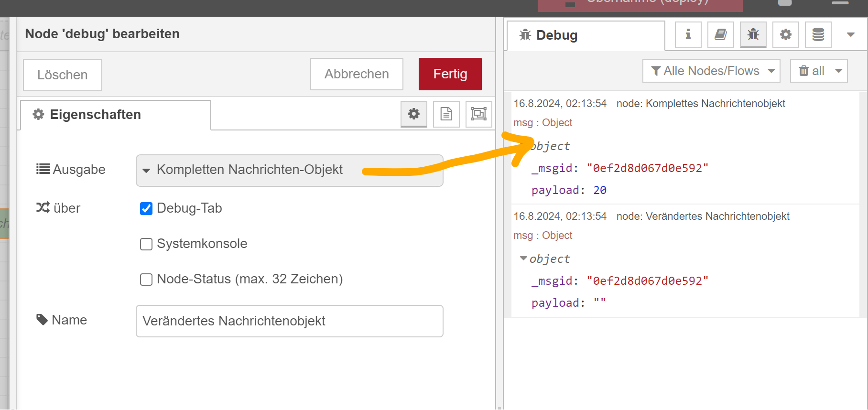Uncheck the Debug-Tab checkbox
Viewport: 868px width, 410px height.
point(146,209)
